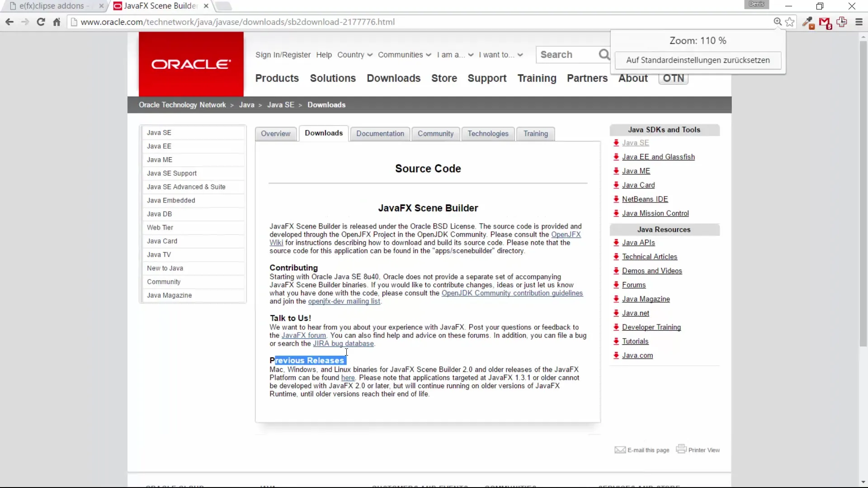Open Java Mission Control link

655,213
